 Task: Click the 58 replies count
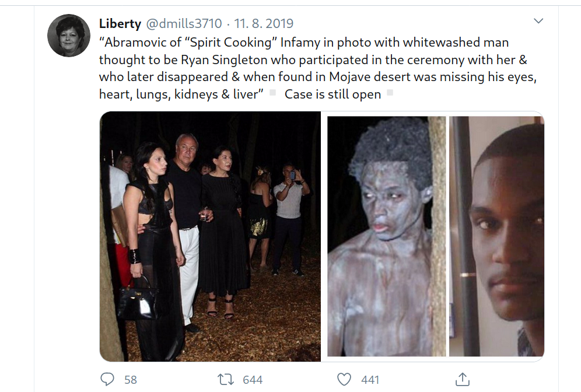(131, 380)
